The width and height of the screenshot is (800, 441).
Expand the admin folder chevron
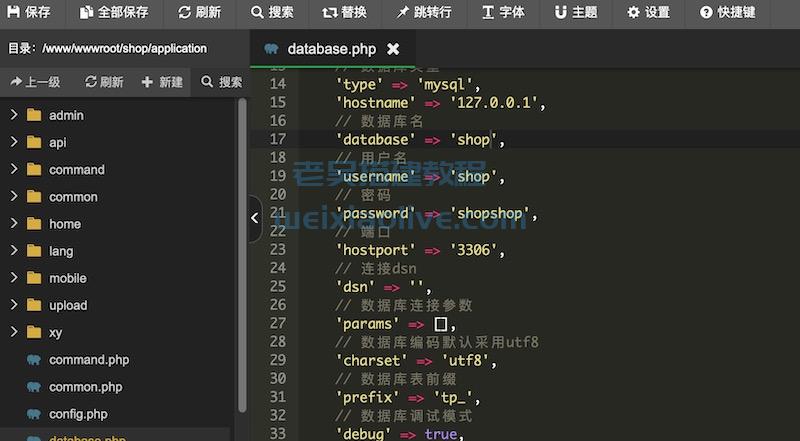[x=14, y=114]
